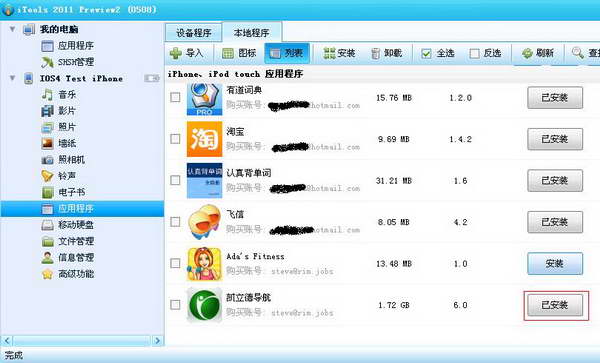600x363 pixels.
Task: Click the 有道词典 app icon
Action: click(x=204, y=99)
